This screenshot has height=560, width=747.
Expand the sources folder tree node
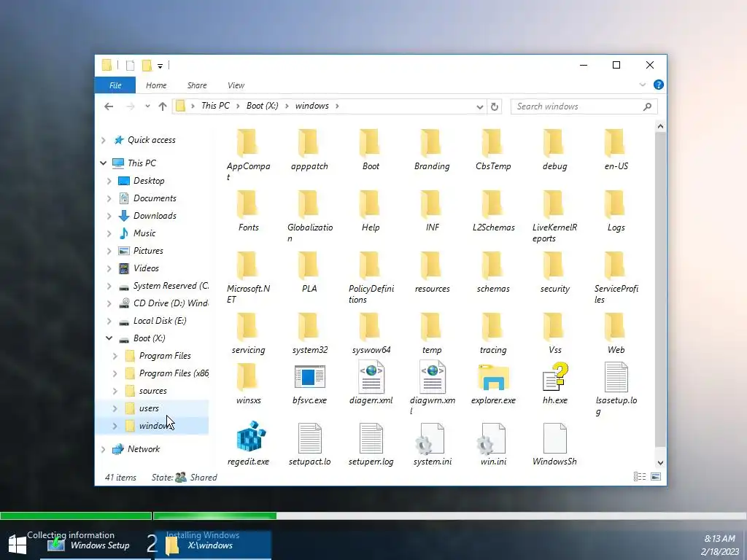click(115, 391)
